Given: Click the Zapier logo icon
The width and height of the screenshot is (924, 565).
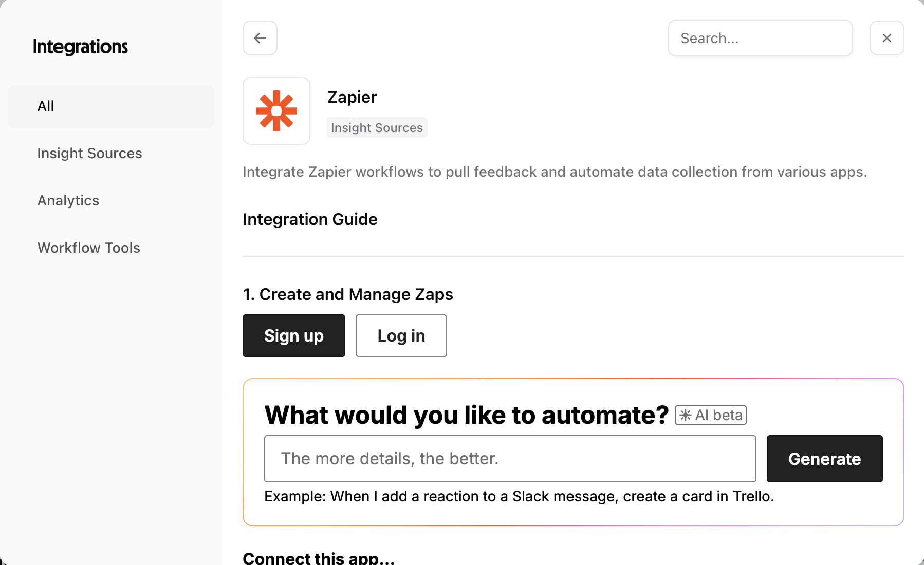Looking at the screenshot, I should click(276, 111).
